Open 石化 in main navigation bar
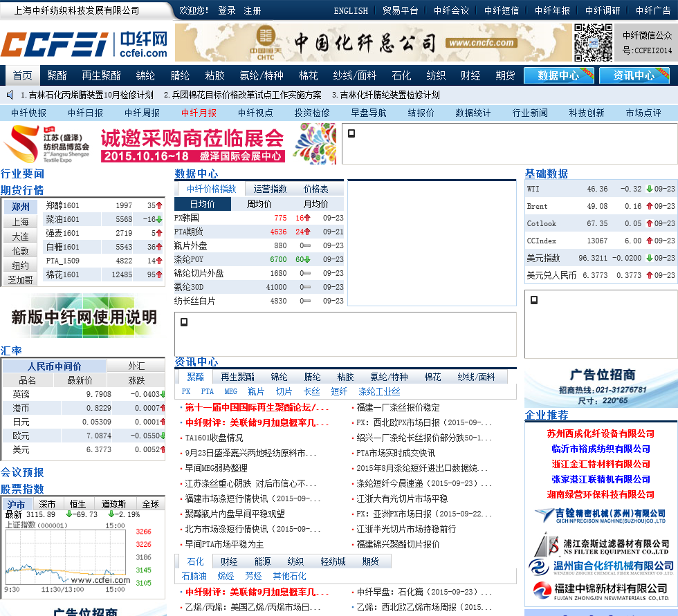Image resolution: width=678 pixels, height=616 pixels. pyautogui.click(x=401, y=75)
